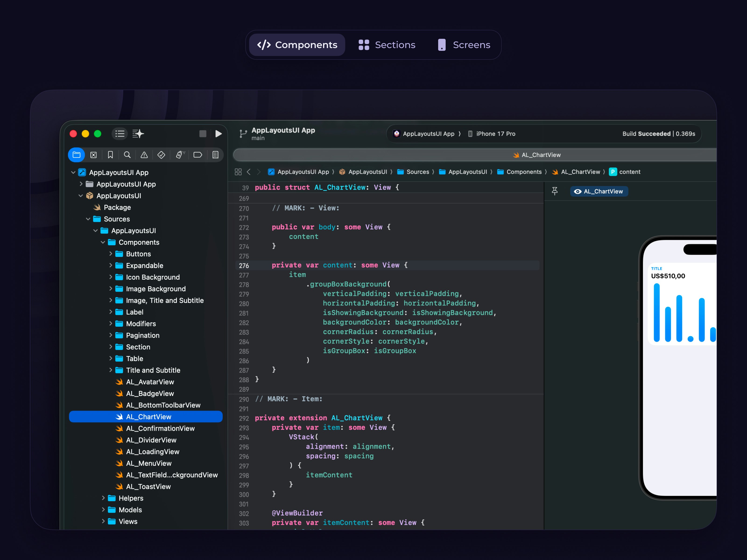The height and width of the screenshot is (560, 747).
Task: Collapse the Components folder
Action: (x=103, y=242)
